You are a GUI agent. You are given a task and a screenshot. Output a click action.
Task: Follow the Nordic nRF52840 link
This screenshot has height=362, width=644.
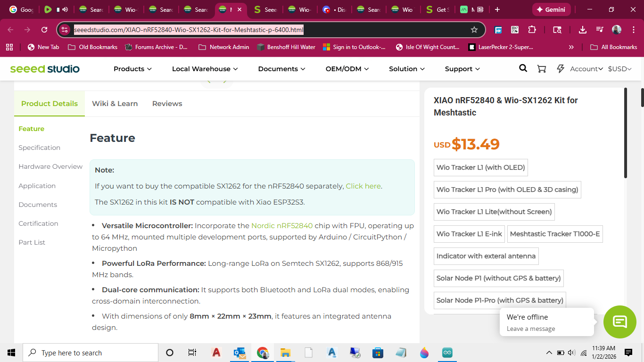point(281,226)
